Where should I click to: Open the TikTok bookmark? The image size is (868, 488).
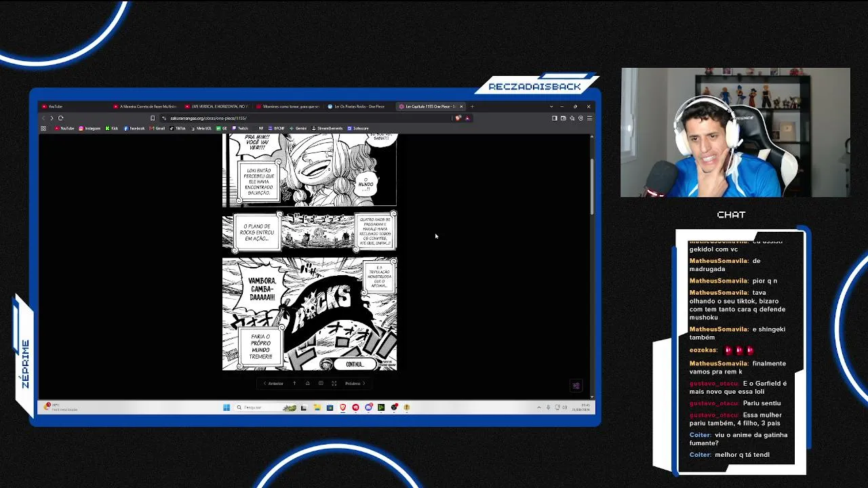click(x=178, y=128)
